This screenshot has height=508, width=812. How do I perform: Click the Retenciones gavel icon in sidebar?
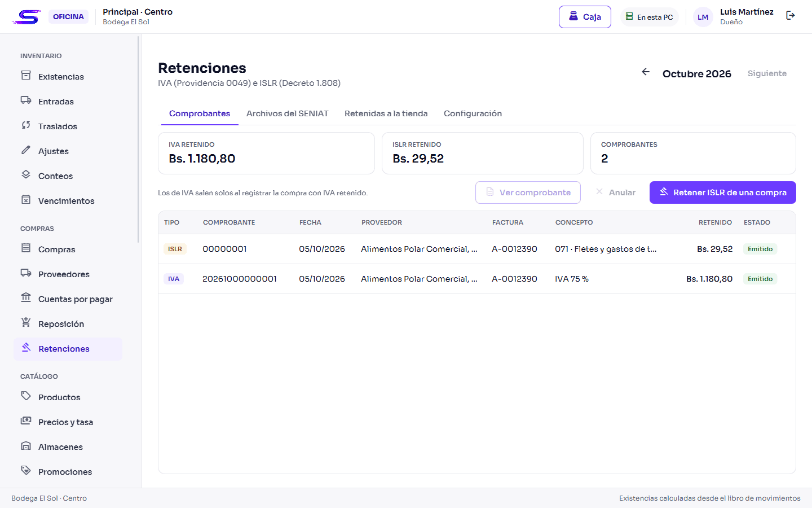26,348
